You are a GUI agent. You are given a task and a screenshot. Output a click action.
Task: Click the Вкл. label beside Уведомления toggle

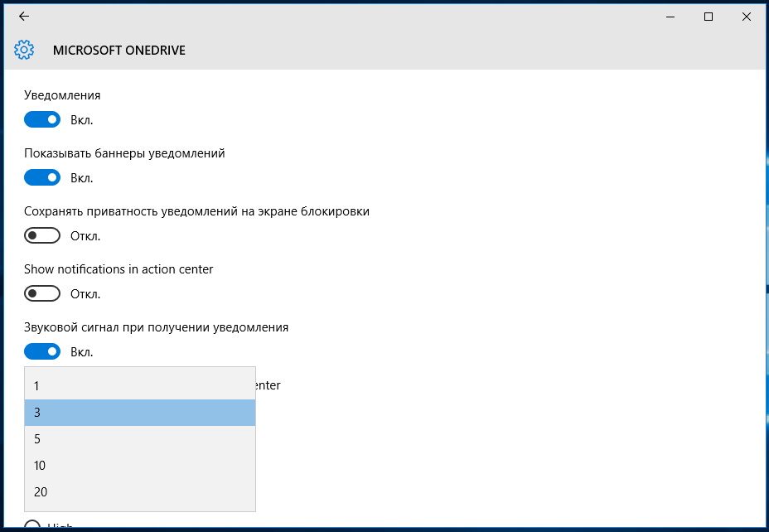[x=82, y=120]
